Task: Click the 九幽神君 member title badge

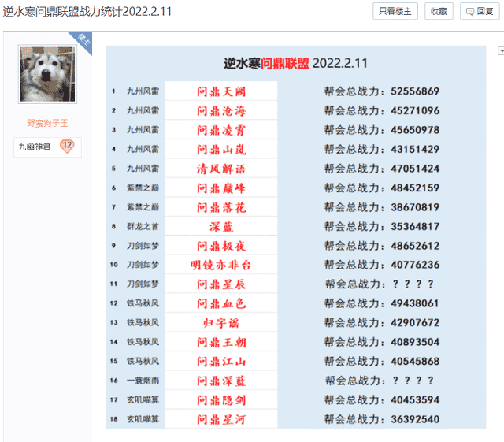Action: [35, 147]
